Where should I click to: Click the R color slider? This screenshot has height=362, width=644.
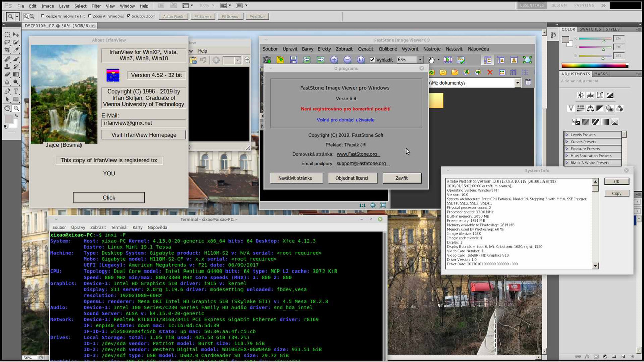[x=596, y=39]
